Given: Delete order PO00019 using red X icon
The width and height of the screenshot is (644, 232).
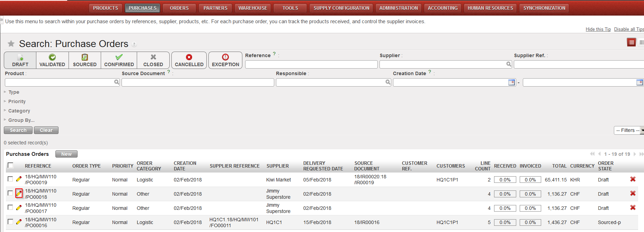Looking at the screenshot, I should click(x=633, y=179).
